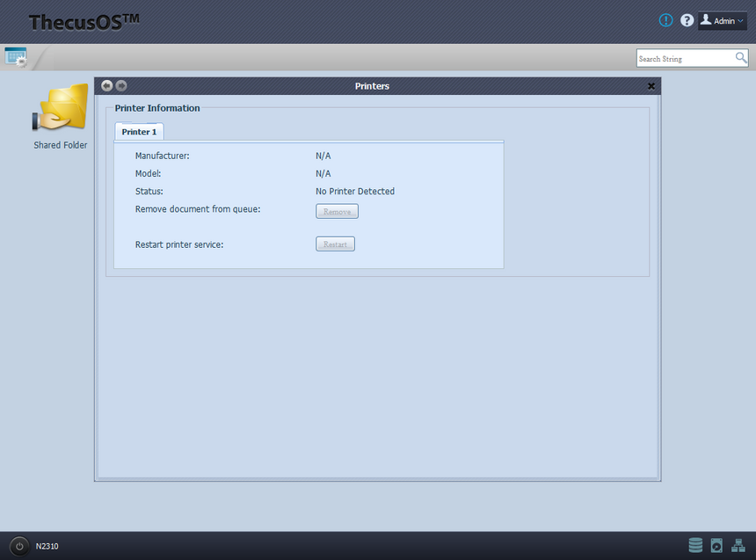Viewport: 756px width, 560px height.
Task: Click the Remove button
Action: 337,211
